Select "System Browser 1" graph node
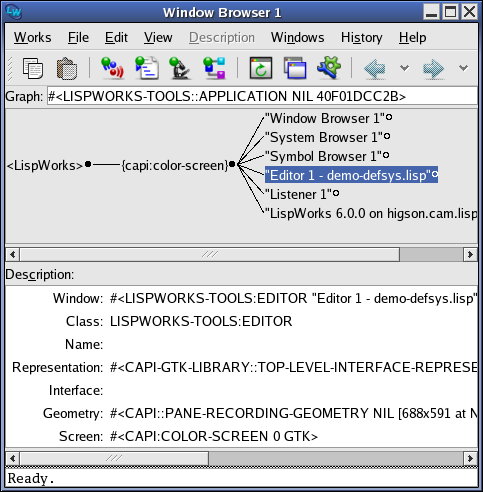The height and width of the screenshot is (492, 483). [x=324, y=137]
